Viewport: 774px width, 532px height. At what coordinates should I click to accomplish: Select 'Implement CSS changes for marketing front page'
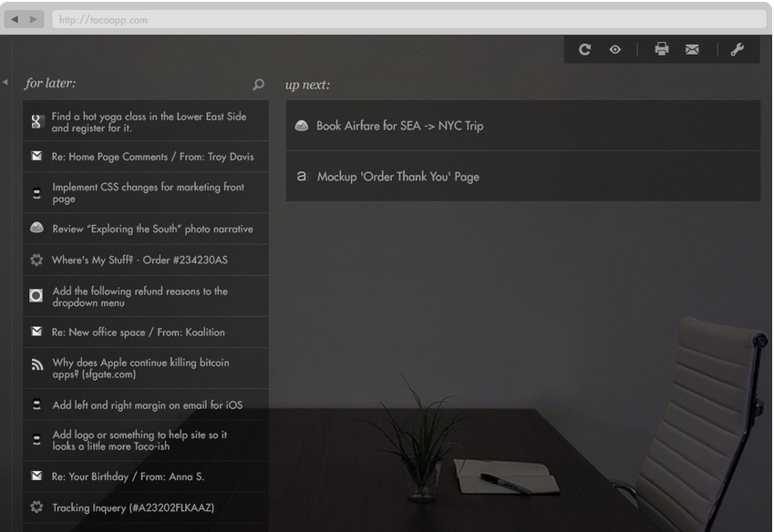(146, 193)
